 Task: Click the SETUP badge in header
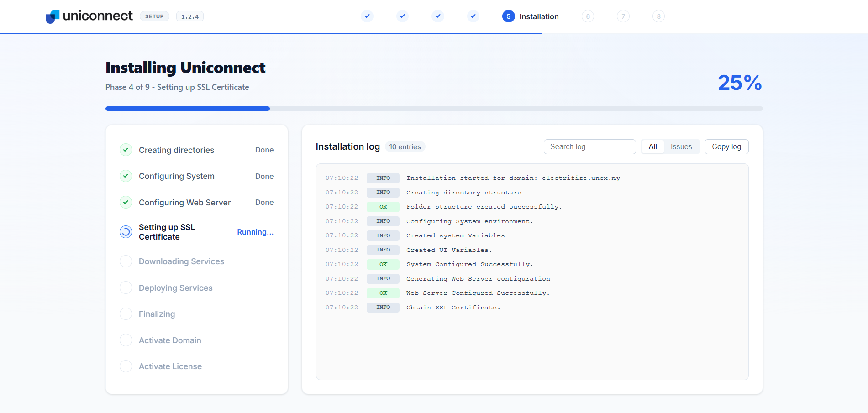coord(154,16)
